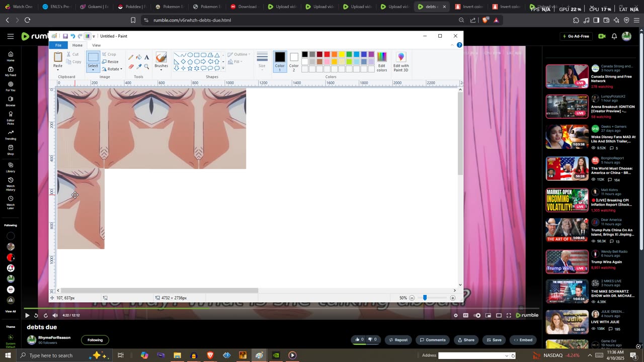644x362 pixels.
Task: Open Paint Help question mark icon
Action: (459, 45)
